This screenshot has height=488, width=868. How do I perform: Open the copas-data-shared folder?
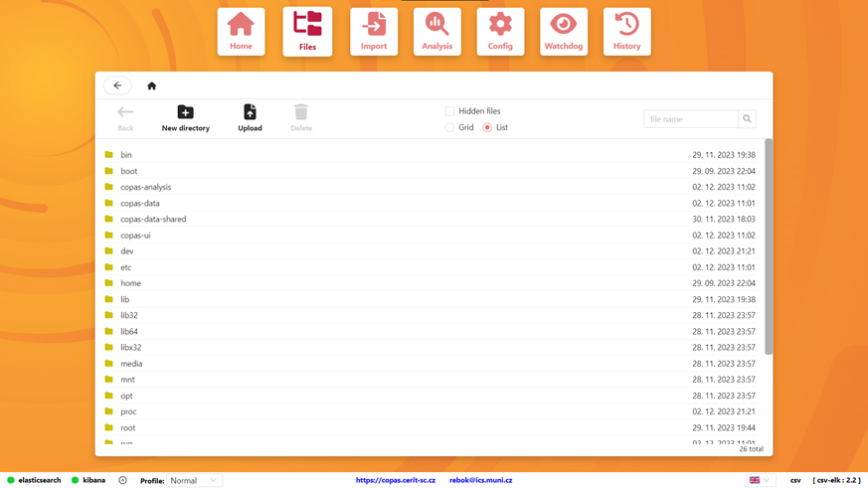pyautogui.click(x=153, y=220)
